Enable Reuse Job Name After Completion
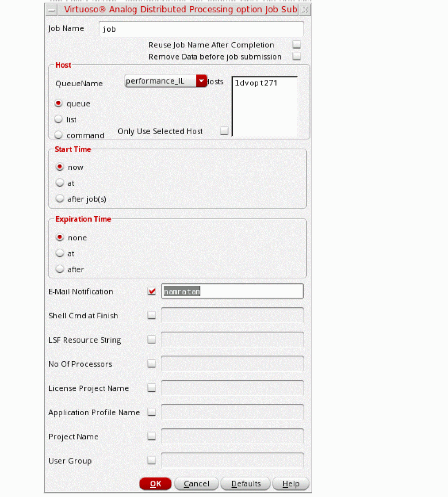Image resolution: width=448 pixels, height=497 pixels. [297, 44]
